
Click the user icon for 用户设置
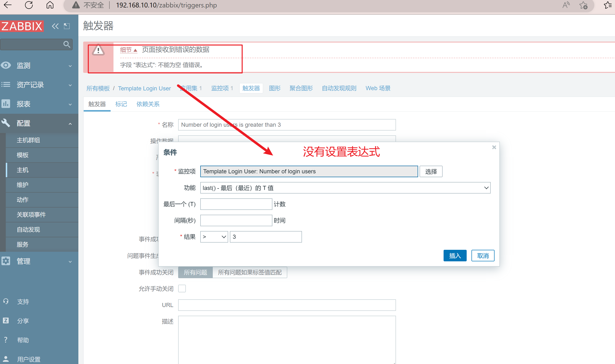pyautogui.click(x=6, y=359)
